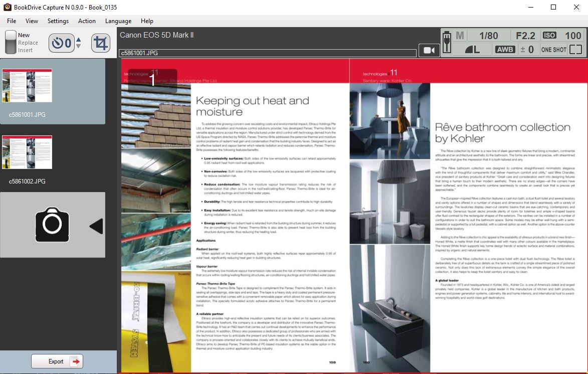Select the c5861002.JPG thumbnail

tap(27, 152)
